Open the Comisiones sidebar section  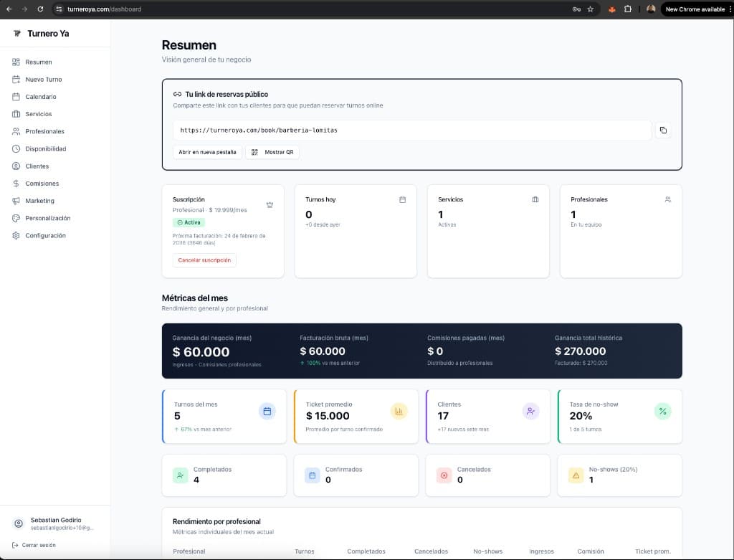[x=42, y=184]
